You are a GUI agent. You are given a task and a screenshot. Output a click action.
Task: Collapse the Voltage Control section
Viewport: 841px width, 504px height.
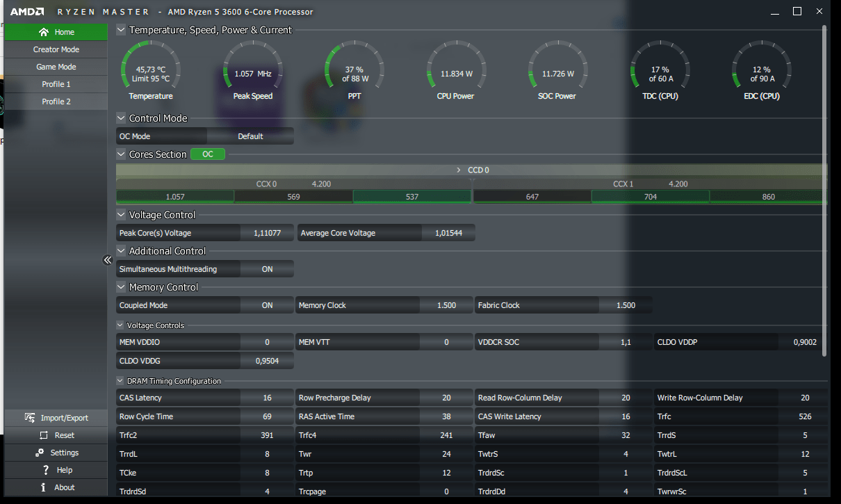(121, 215)
